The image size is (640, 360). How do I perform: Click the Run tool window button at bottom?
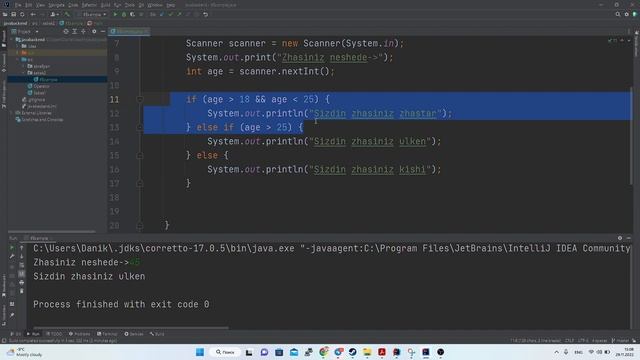coord(33,334)
